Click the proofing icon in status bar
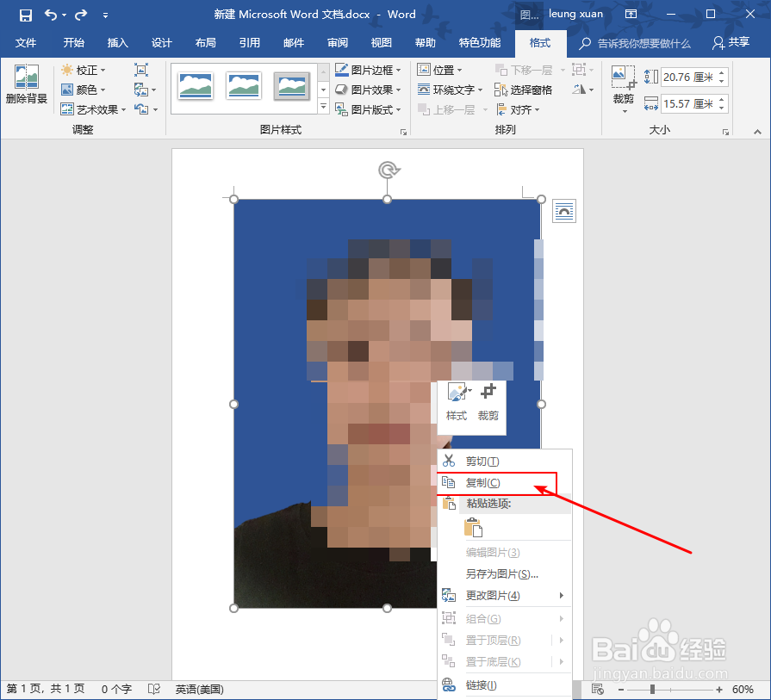The width and height of the screenshot is (771, 700). [154, 689]
